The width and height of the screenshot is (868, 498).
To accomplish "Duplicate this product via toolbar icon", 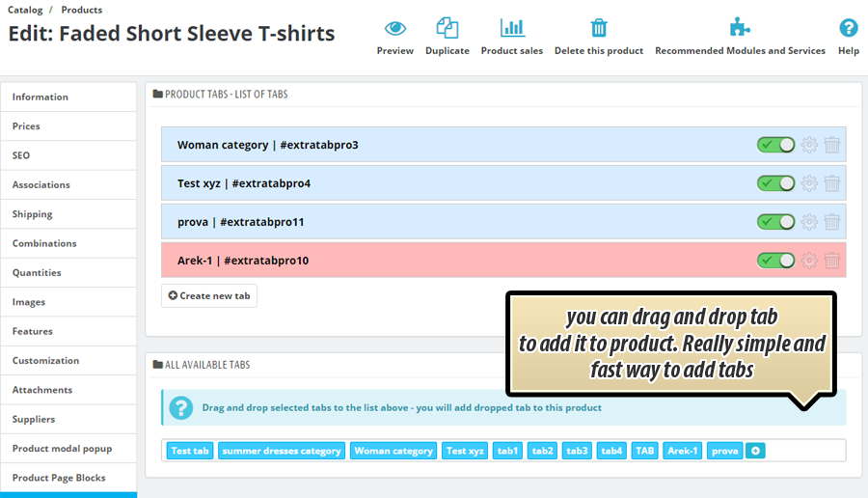I will 448,28.
